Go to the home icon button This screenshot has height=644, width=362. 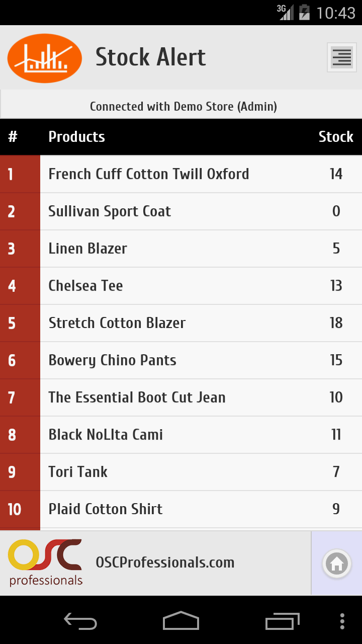337,563
